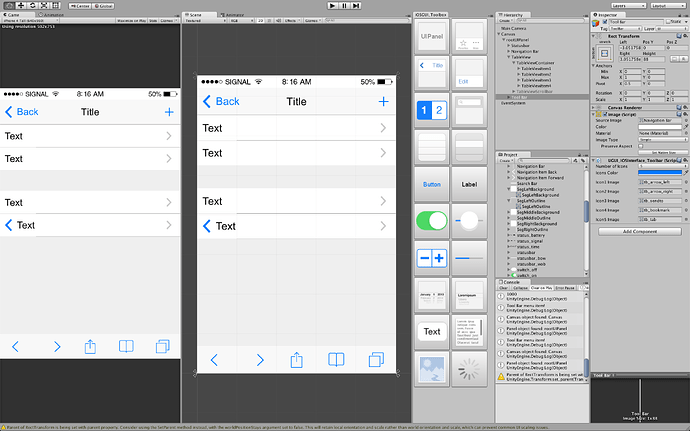Toggle the Preserve Aspect checkbox
This screenshot has height=431, width=690.
(x=641, y=146)
